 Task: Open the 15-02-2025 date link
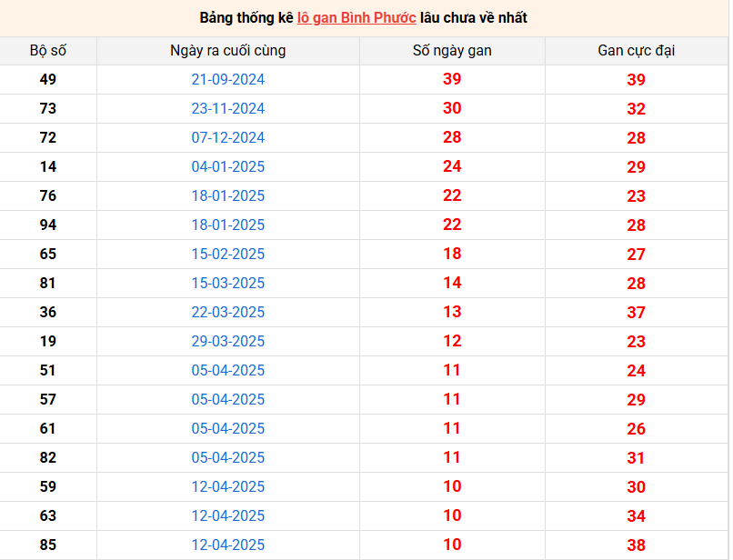click(x=227, y=255)
